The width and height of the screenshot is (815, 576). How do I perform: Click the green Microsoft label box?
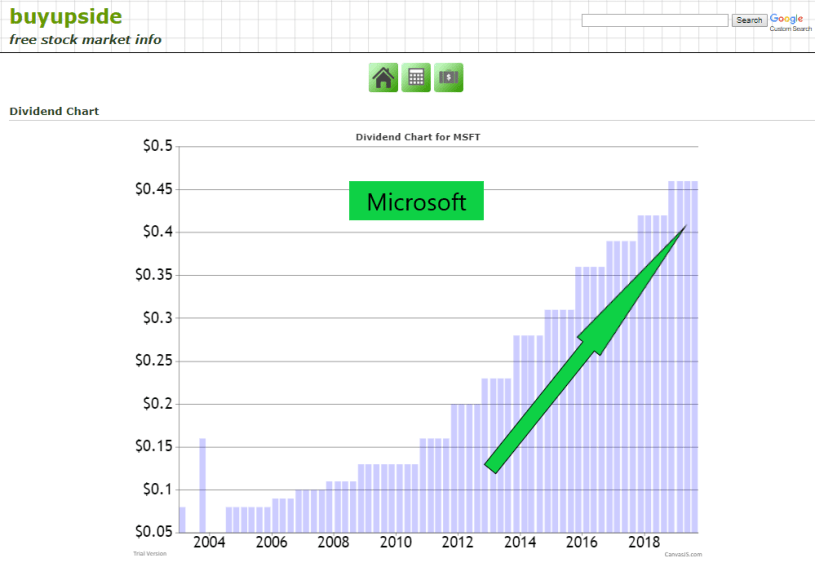pyautogui.click(x=416, y=201)
